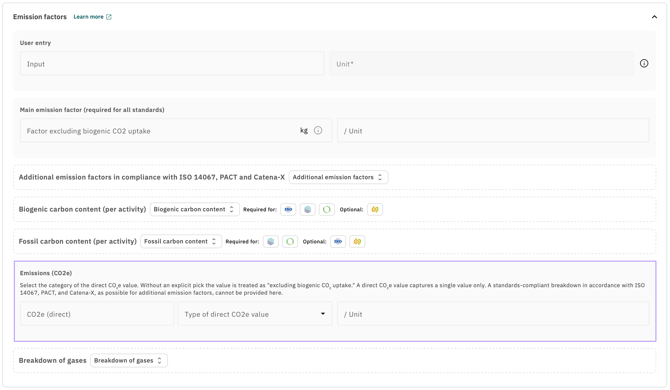Click the ISO icon in Fossil carbon Optional
Screen dimensions: 670x390
[x=338, y=241]
